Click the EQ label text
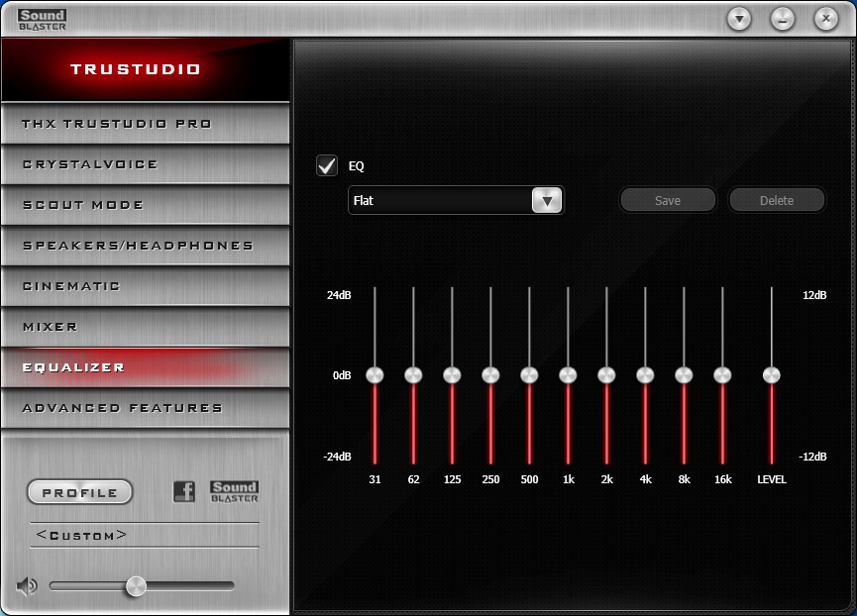Screen dimensions: 857x616 [x=357, y=166]
